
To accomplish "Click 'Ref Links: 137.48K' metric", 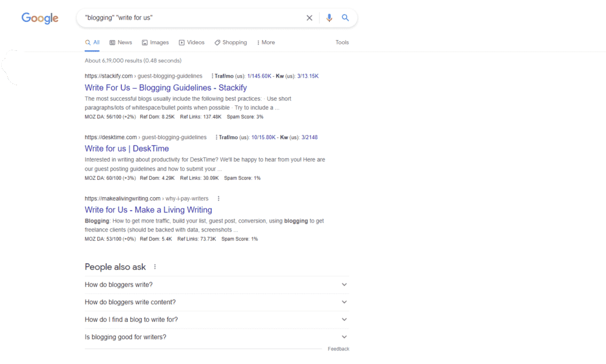I will pyautogui.click(x=201, y=117).
